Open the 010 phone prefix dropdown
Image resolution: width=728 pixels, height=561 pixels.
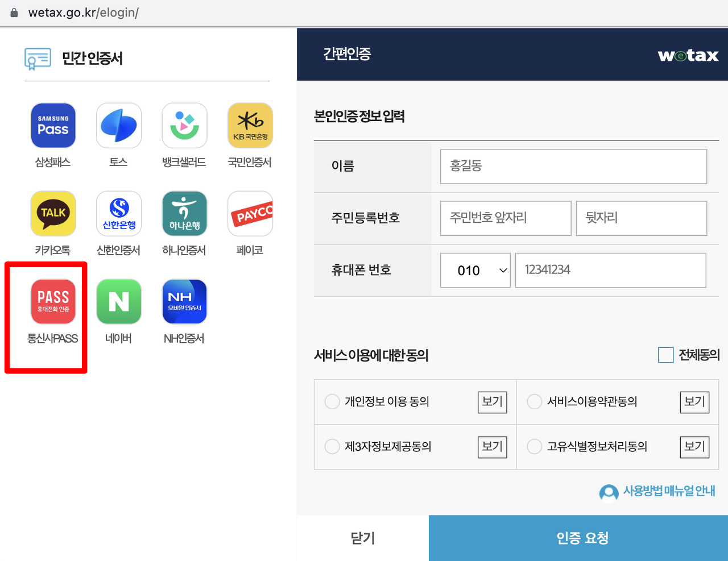click(475, 271)
